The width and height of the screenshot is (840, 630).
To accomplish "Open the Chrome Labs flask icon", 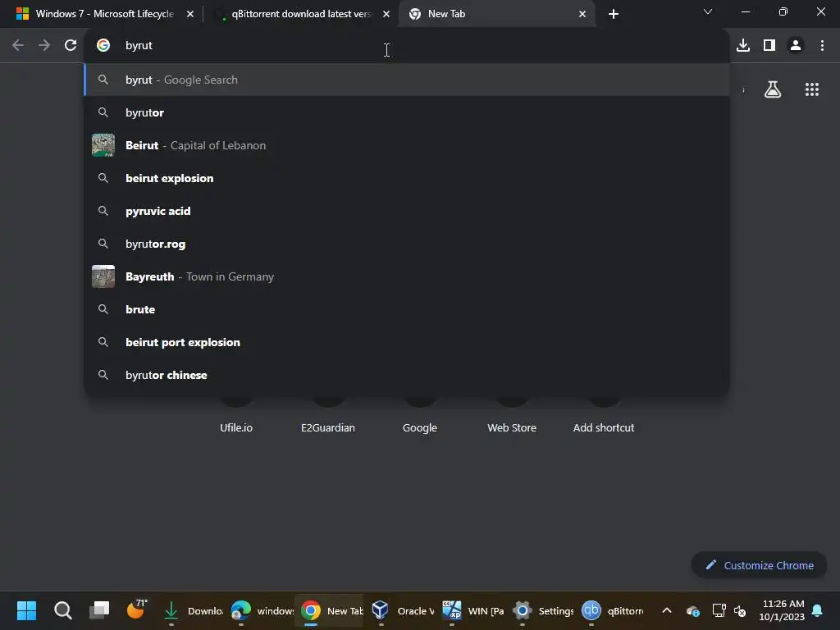I will click(773, 89).
